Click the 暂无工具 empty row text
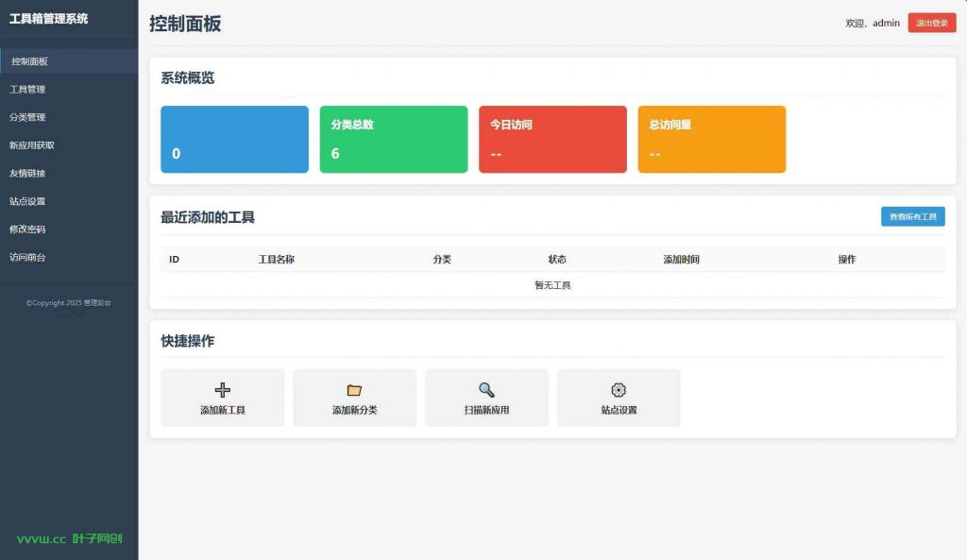Screen dimensions: 967x560 [x=552, y=285]
